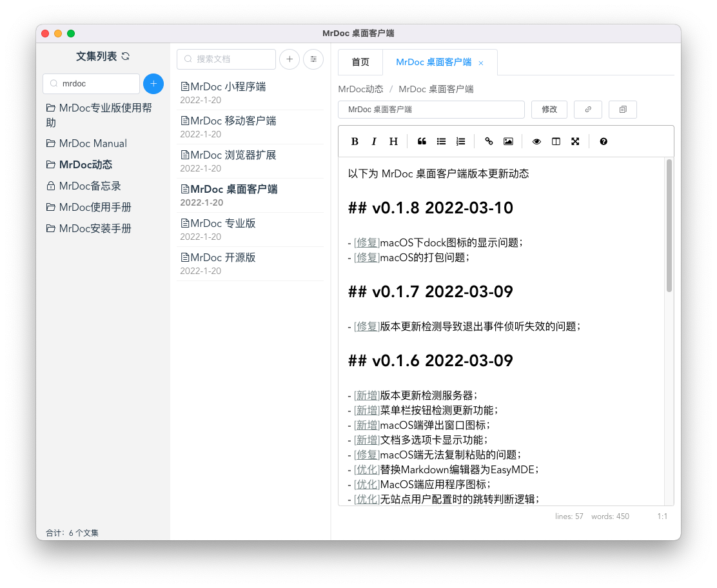Open document filter/sort options icon
The image size is (717, 588).
pyautogui.click(x=313, y=59)
